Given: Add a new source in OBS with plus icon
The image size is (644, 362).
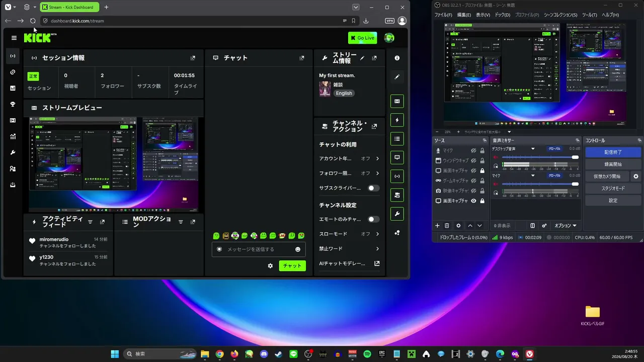Looking at the screenshot, I should pyautogui.click(x=437, y=226).
